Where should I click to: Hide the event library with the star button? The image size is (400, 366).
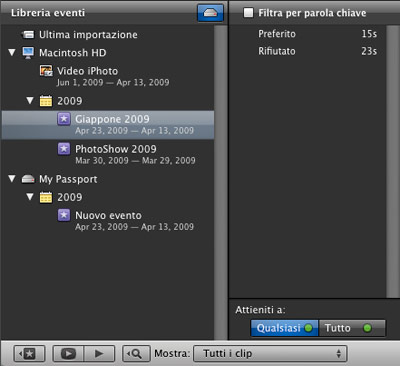pos(29,353)
